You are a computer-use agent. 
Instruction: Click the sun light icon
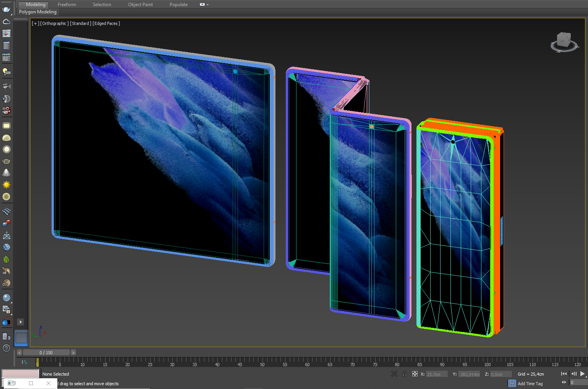pos(6,185)
